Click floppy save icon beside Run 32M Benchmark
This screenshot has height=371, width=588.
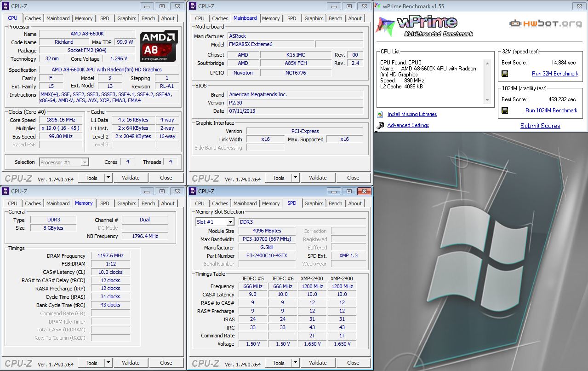(x=504, y=74)
